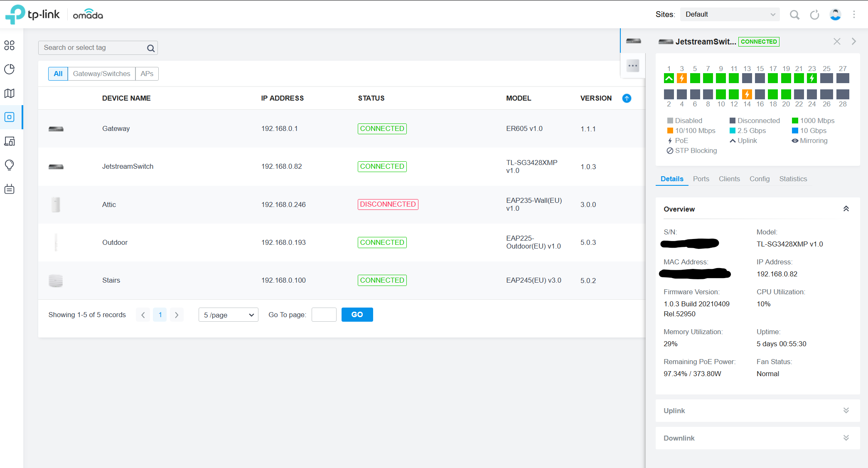Switch to the Statistics tab
The height and width of the screenshot is (468, 868).
(x=793, y=179)
